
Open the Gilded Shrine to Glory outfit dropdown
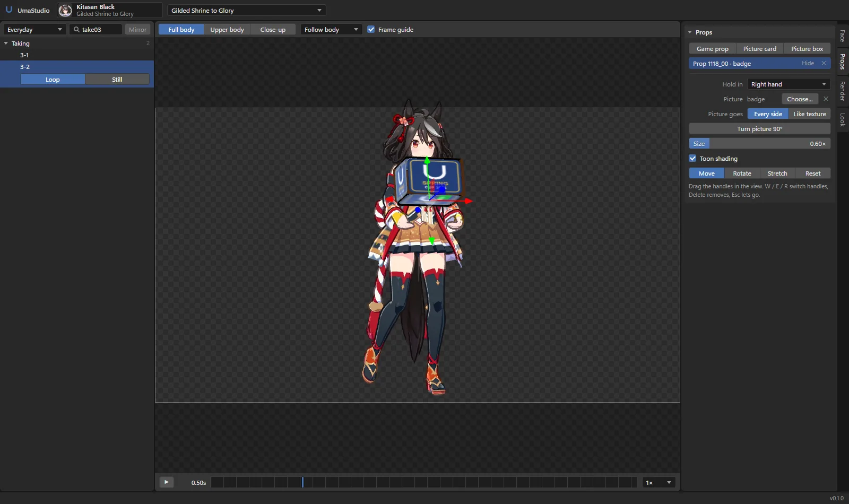pyautogui.click(x=246, y=11)
